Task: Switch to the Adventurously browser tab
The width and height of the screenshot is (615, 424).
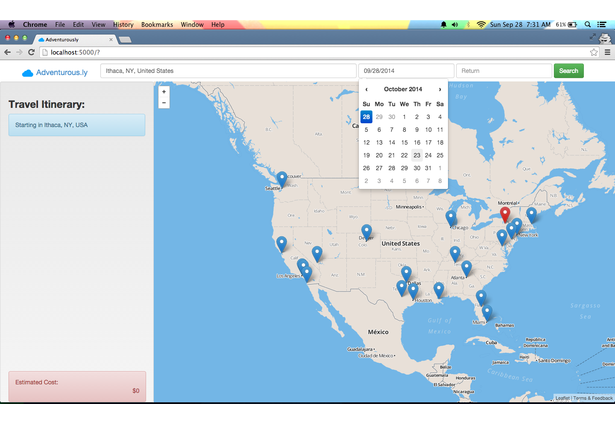Action: [74, 40]
